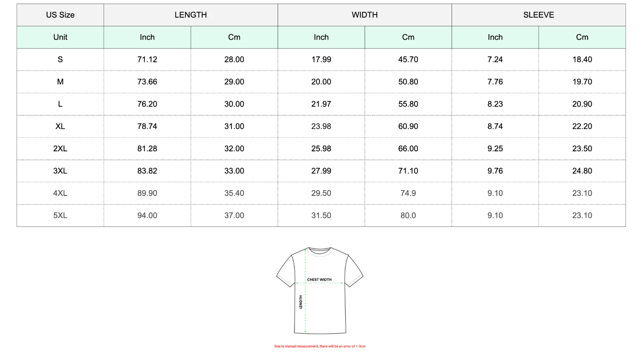Viewport: 644px width, 362px height.
Task: Click the 71.12 length value cell
Action: click(147, 60)
